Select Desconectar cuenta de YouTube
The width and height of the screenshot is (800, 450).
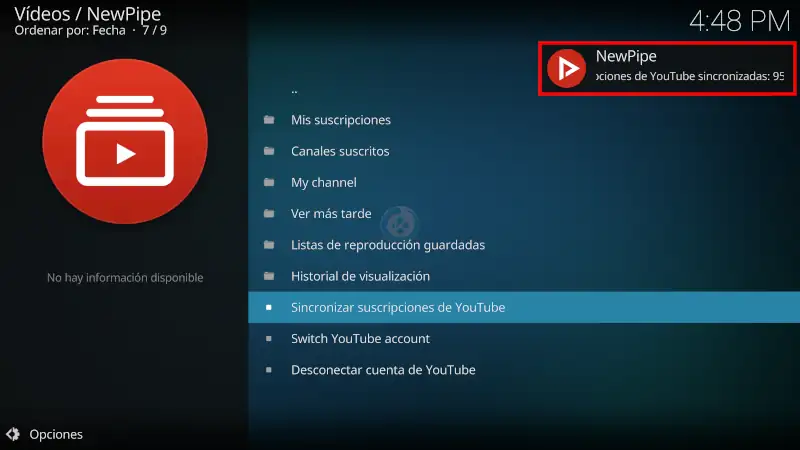click(x=524, y=370)
